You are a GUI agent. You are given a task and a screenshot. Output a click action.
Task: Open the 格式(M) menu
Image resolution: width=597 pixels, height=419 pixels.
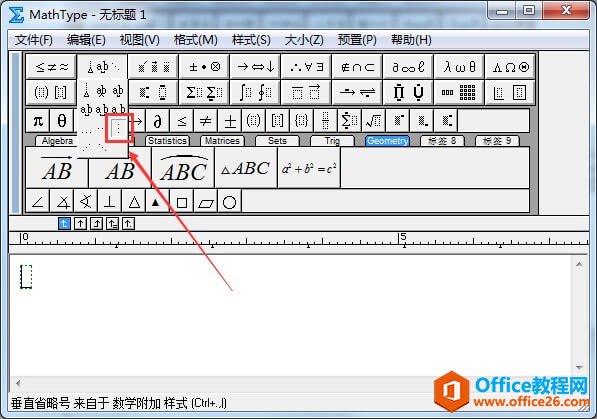(196, 40)
